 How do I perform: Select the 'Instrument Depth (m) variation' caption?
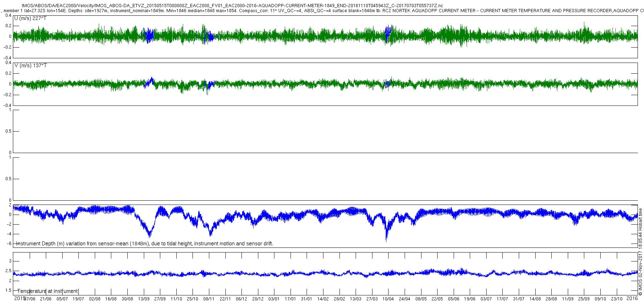pos(145,244)
